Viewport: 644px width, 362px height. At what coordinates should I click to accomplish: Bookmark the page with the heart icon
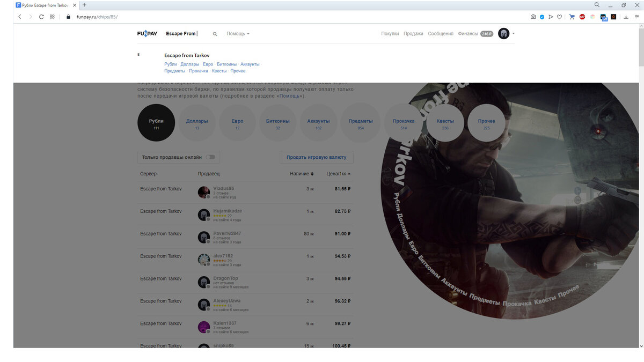[x=559, y=17]
